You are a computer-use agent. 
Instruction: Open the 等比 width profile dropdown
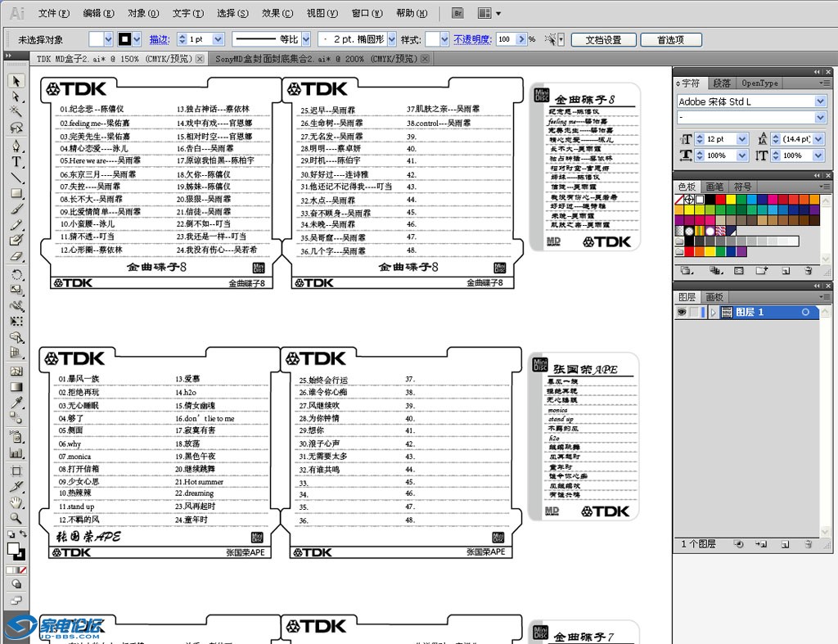click(306, 39)
